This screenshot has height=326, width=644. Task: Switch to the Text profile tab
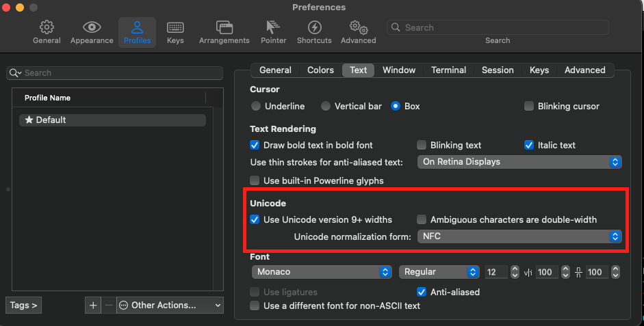coord(358,70)
